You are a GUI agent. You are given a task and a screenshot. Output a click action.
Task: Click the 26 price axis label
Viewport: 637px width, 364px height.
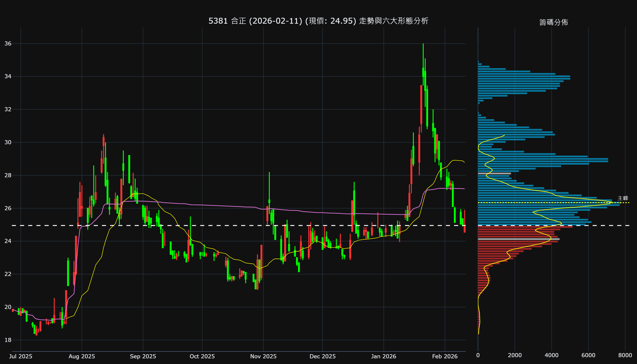tap(8, 208)
